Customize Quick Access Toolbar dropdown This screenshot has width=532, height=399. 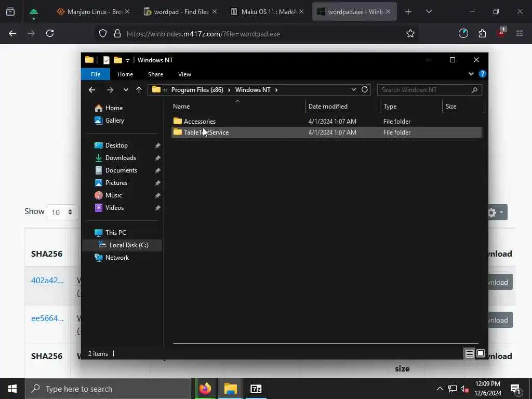pyautogui.click(x=127, y=60)
